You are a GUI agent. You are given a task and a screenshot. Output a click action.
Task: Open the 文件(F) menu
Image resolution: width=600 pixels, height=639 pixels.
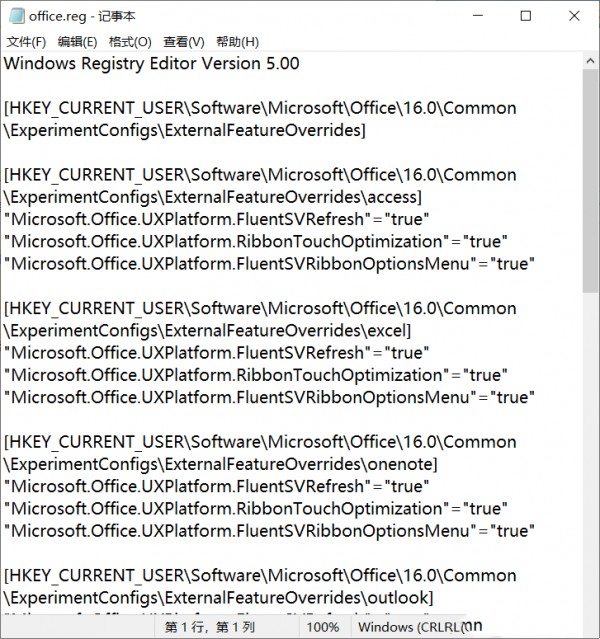26,42
